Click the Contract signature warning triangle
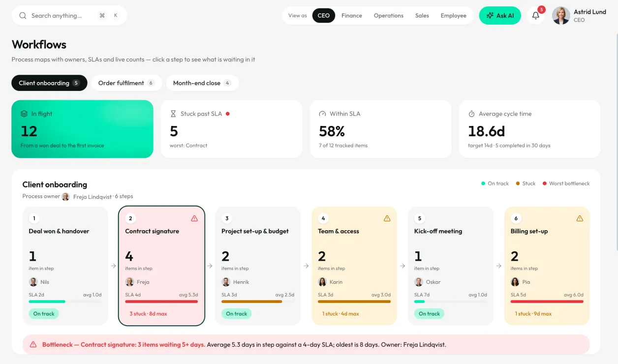The height and width of the screenshot is (364, 618). point(194,218)
